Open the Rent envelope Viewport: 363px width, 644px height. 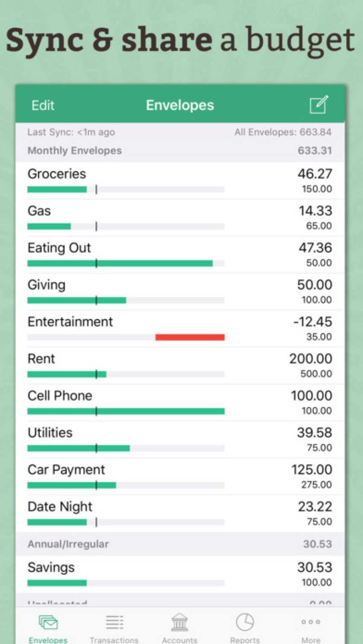tap(179, 365)
